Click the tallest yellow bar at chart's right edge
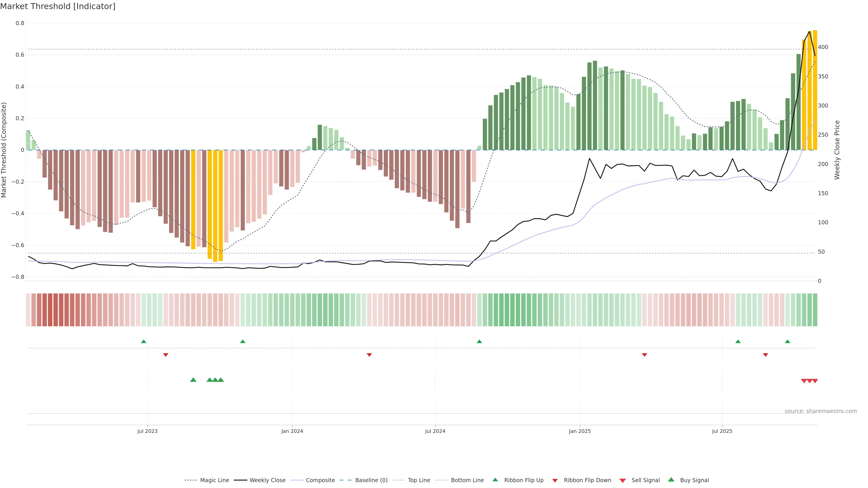The height and width of the screenshot is (488, 868). pos(815,90)
